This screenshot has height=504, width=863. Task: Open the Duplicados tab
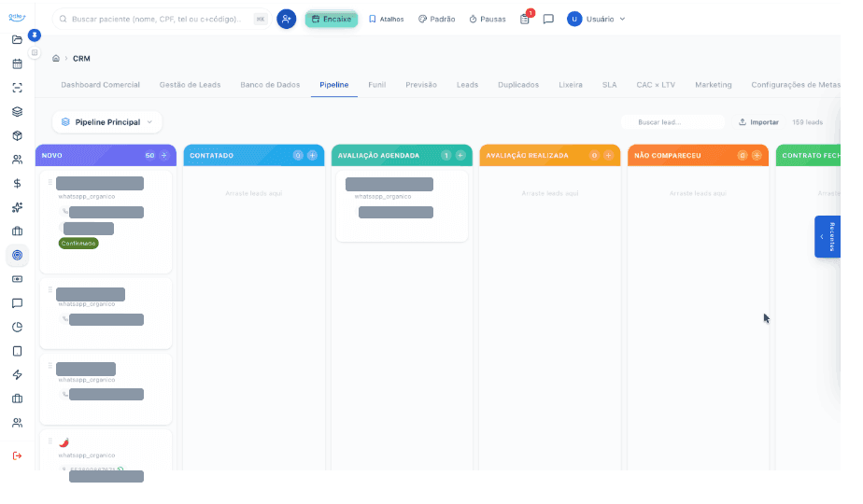518,85
